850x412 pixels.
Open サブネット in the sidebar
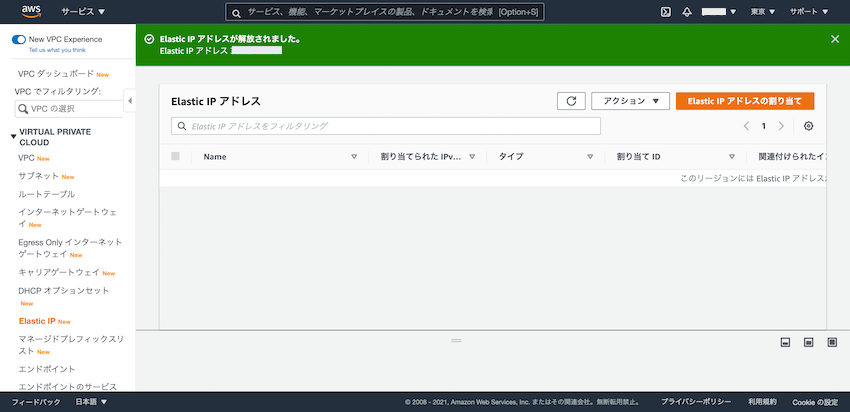[38, 176]
